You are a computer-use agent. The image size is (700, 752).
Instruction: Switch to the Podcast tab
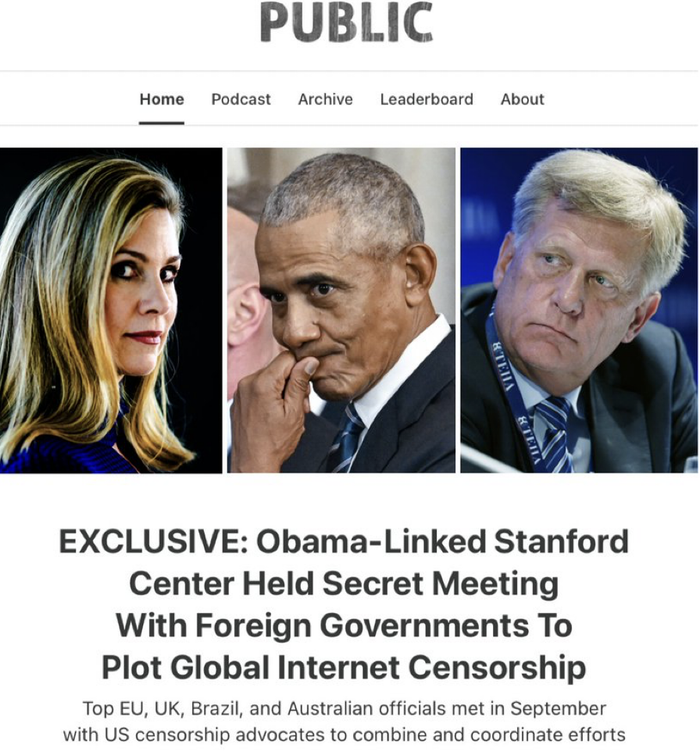241,99
